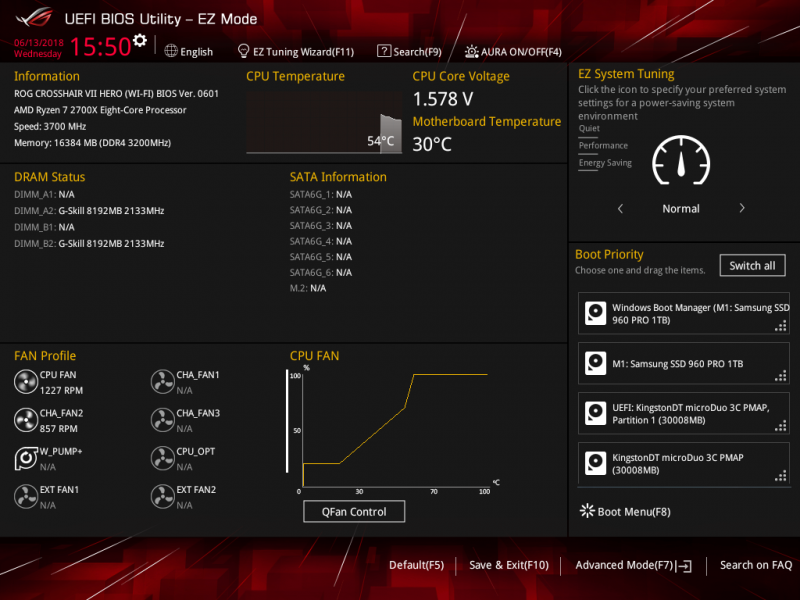Click the AURA light icon
800x600 pixels.
click(x=471, y=52)
